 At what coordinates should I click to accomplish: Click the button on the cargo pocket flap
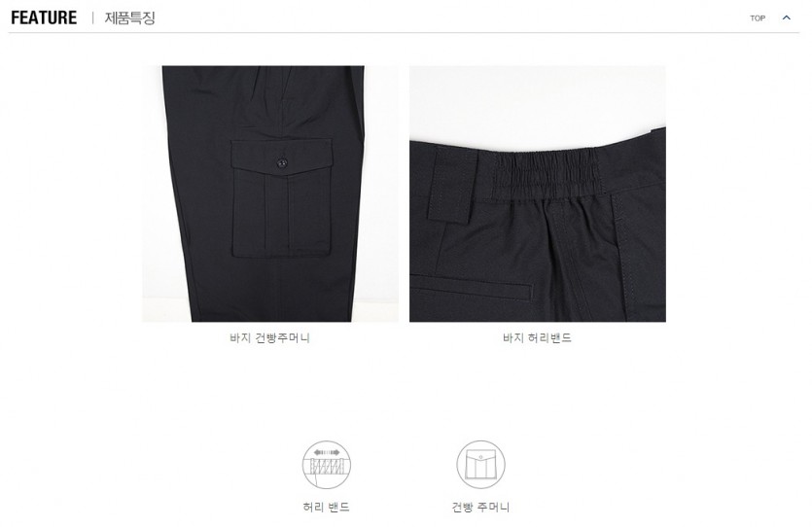282,163
